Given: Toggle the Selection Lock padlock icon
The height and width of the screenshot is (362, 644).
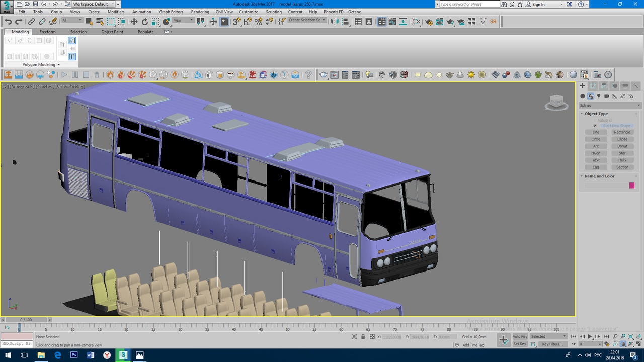Looking at the screenshot, I should [363, 337].
